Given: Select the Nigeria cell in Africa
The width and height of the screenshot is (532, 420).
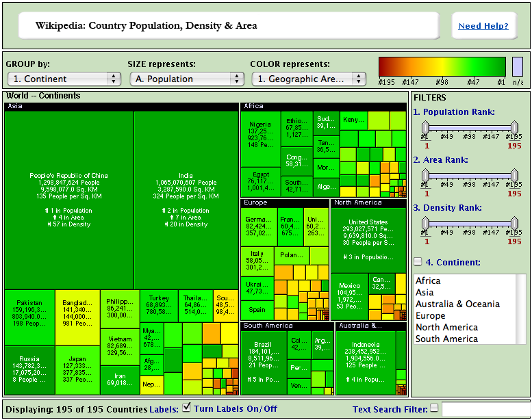Looking at the screenshot, I should [x=261, y=134].
